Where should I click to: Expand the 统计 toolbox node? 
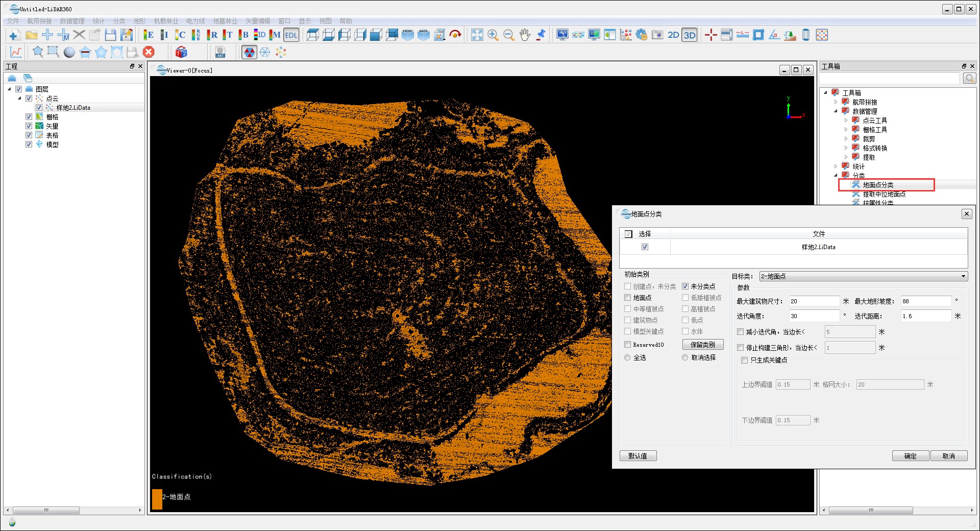coord(836,166)
